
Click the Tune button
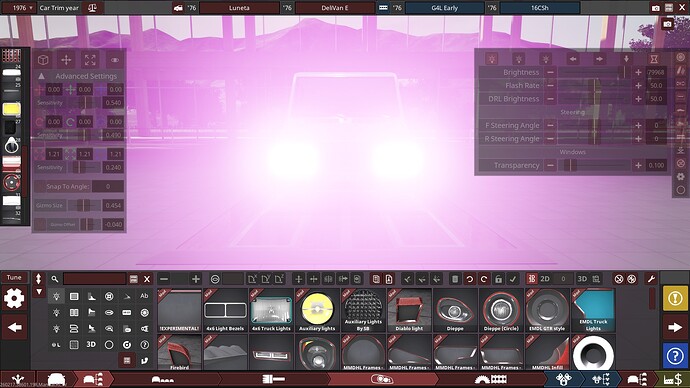14,278
